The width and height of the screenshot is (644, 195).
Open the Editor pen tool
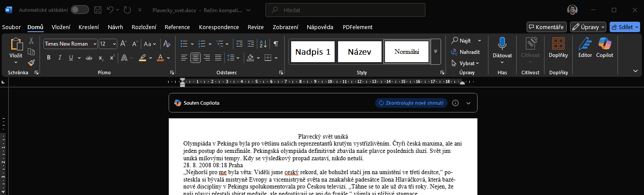coord(585,44)
